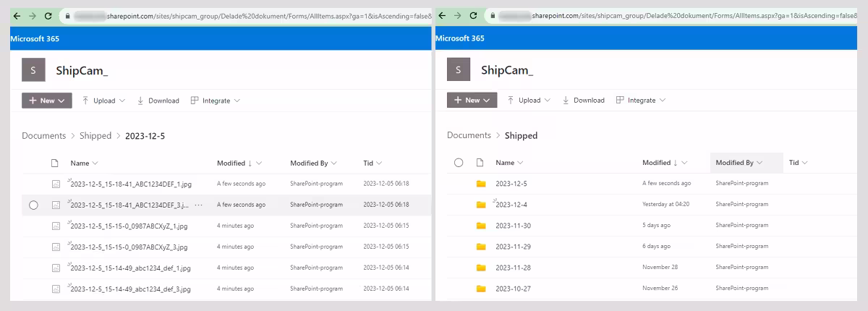This screenshot has width=868, height=311.
Task: Open Integrate dropdown in left window
Action: point(215,101)
